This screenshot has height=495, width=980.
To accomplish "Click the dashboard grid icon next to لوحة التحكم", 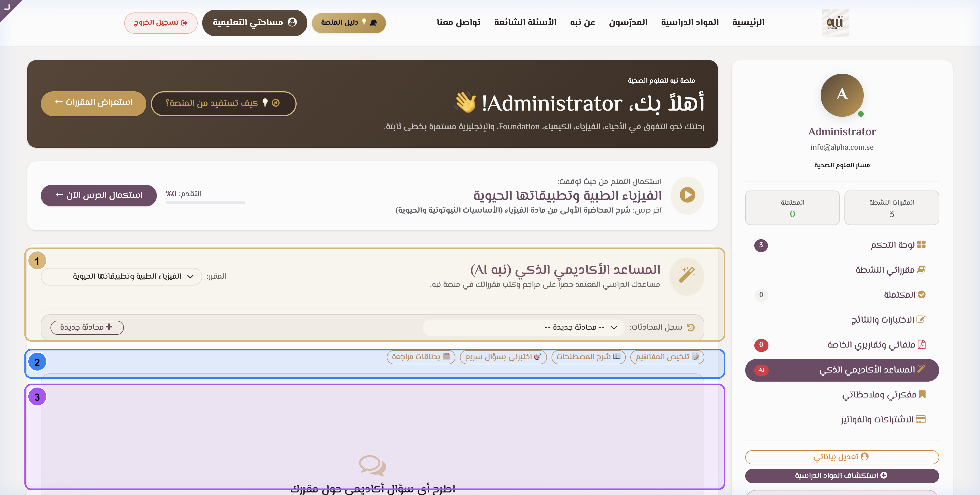I will (921, 245).
